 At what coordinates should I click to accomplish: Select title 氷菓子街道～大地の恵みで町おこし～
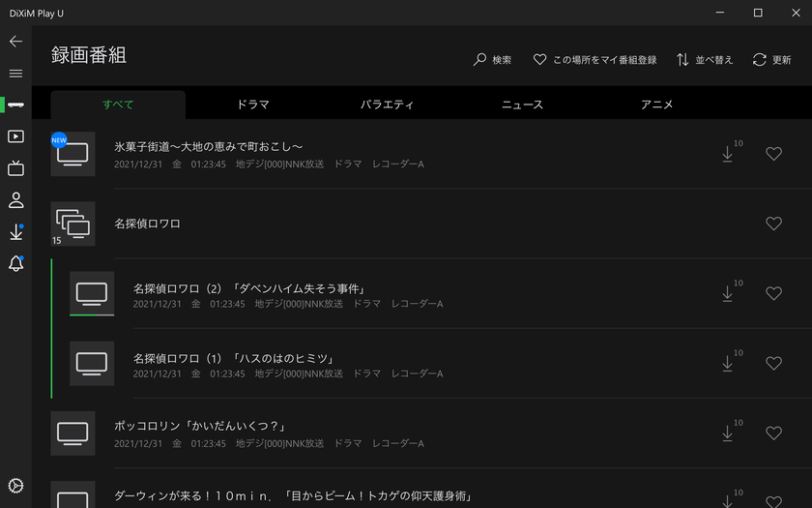(208, 147)
